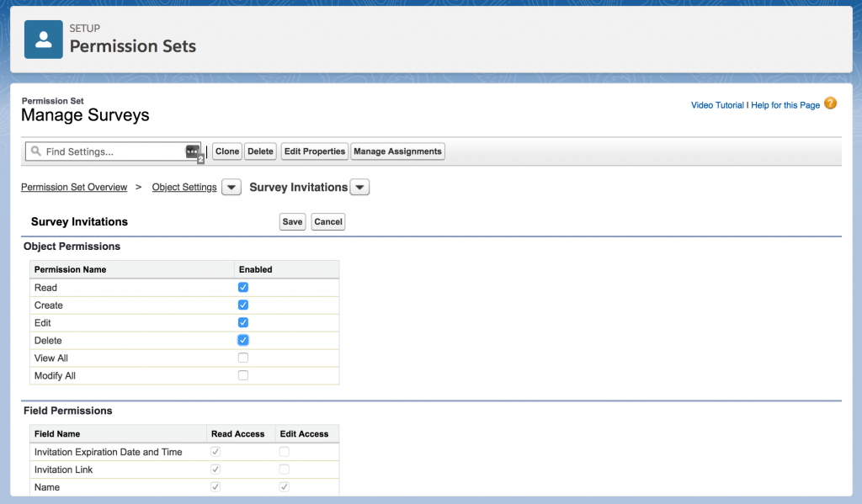Open the Object Settings breadcrumb dropdown

[231, 187]
